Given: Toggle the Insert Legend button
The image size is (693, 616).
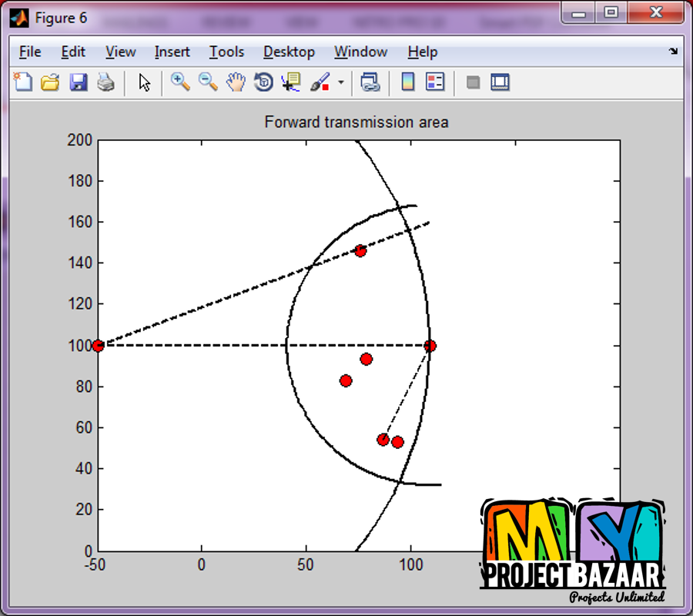Looking at the screenshot, I should pos(435,82).
